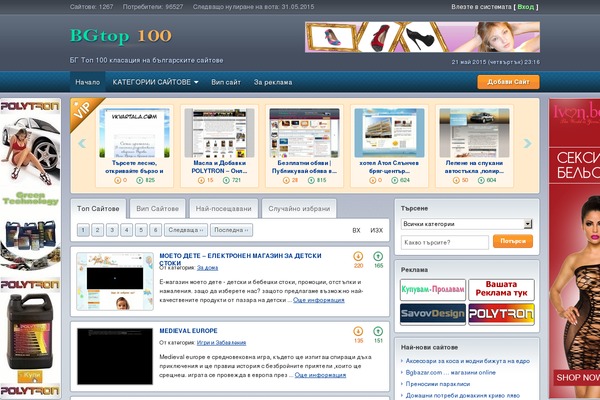Click orange down arrow beside 15 in VIP
The image size is (600, 400).
coord(201,180)
